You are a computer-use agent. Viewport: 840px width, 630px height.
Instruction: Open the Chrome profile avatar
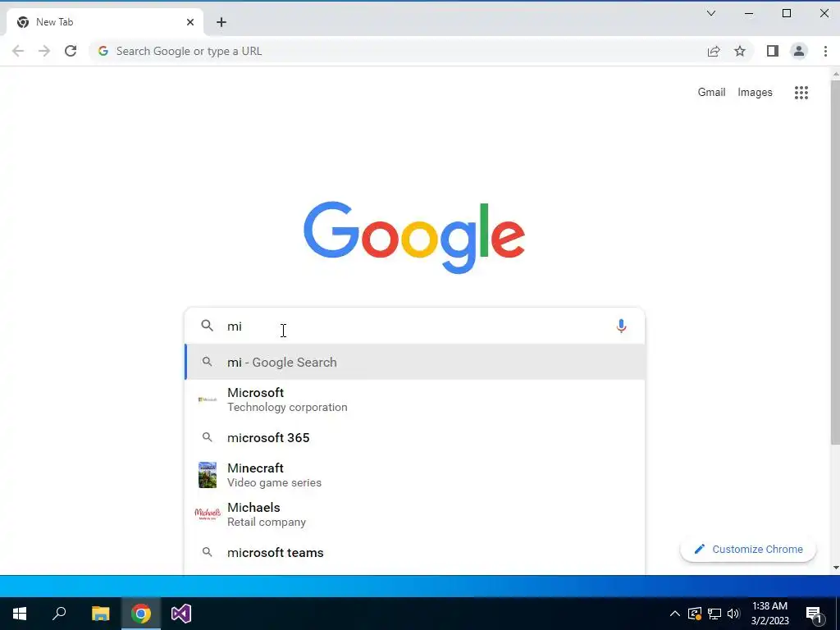click(799, 51)
